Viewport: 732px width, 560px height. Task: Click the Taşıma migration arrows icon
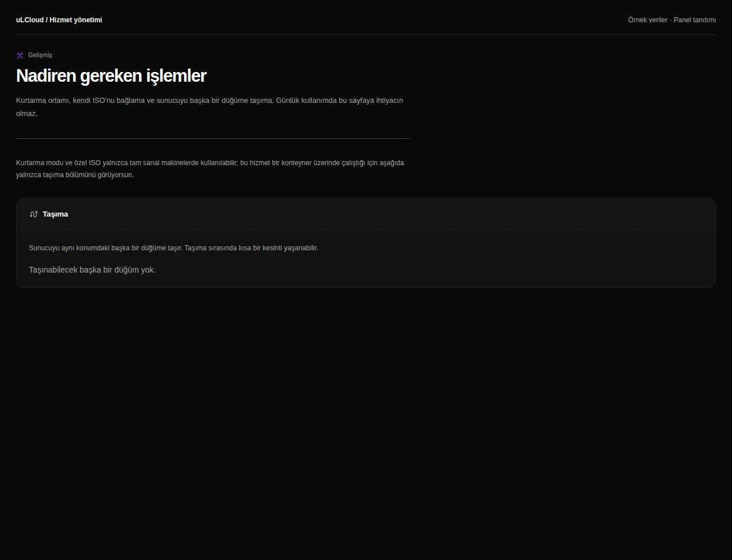(x=34, y=214)
